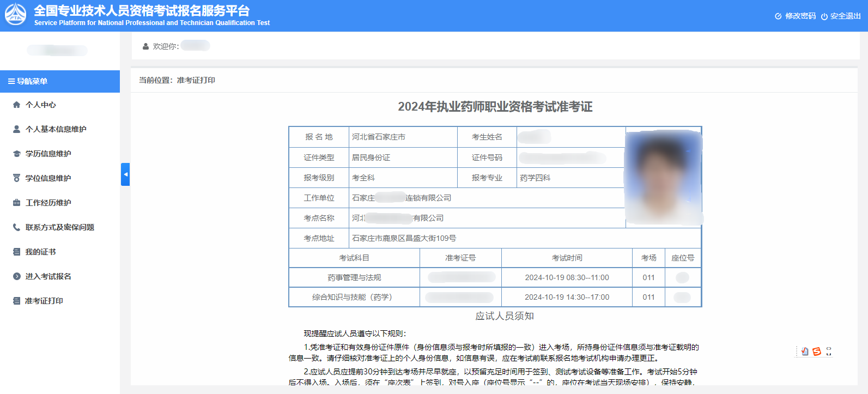
Task: Open the 学历信息维护 menu entry
Action: 48,154
